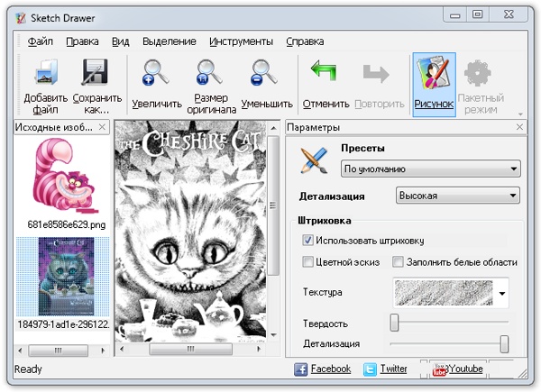The image size is (541, 392).
Task: Enable the Цветной эскиз checkbox
Action: point(308,262)
